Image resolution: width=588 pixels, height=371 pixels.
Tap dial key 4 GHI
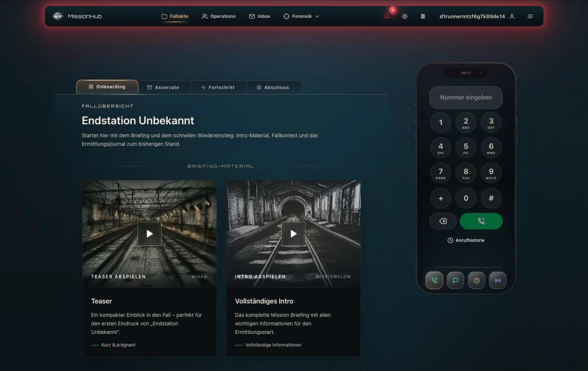click(441, 148)
